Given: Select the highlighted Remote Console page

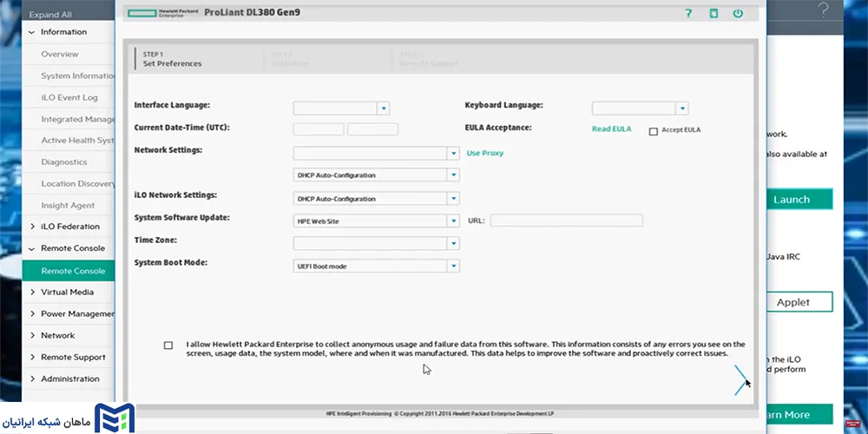Looking at the screenshot, I should coord(68,271).
